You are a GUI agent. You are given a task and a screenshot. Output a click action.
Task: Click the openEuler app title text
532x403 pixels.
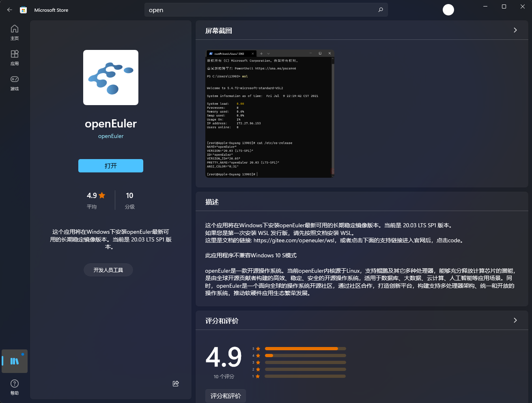pos(111,123)
